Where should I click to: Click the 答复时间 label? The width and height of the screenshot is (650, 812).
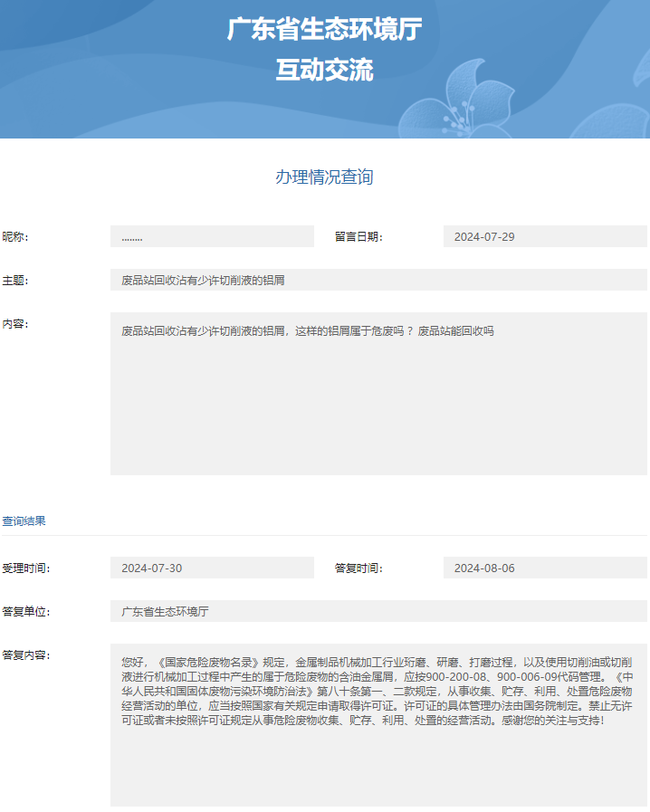coord(358,568)
